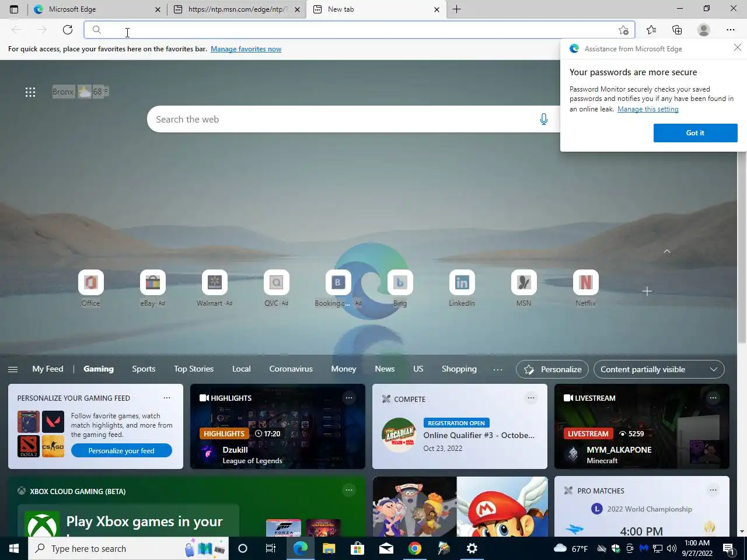This screenshot has width=747, height=560.
Task: Open Manage this setting link
Action: (x=648, y=109)
